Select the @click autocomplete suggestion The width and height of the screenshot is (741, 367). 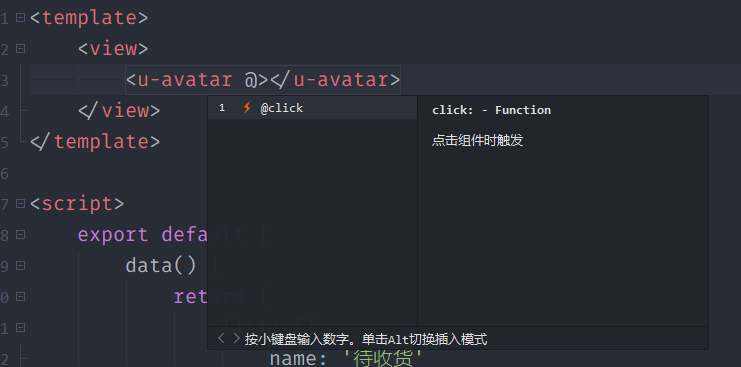tap(312, 108)
